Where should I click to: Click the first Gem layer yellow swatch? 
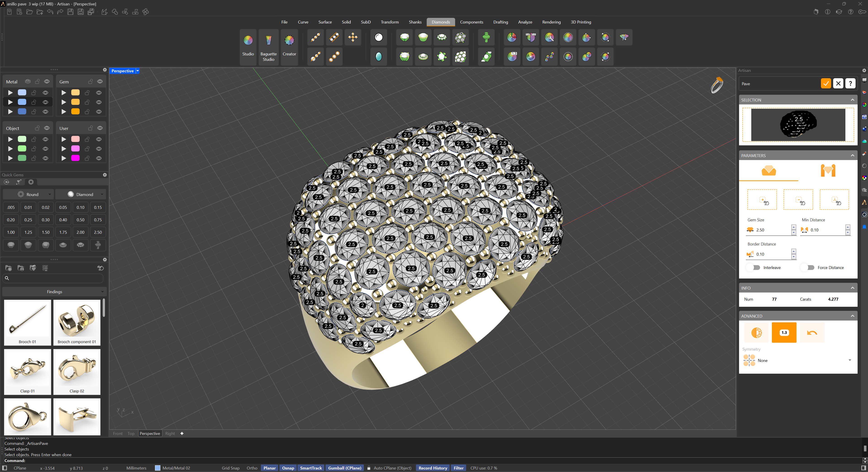(x=76, y=92)
